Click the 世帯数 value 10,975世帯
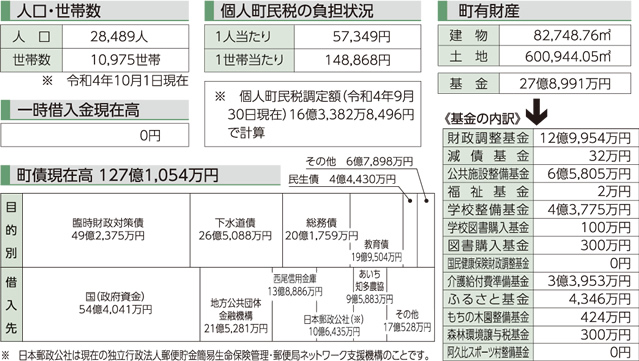Image resolution: width=639 pixels, height=361 pixels. pyautogui.click(x=126, y=60)
